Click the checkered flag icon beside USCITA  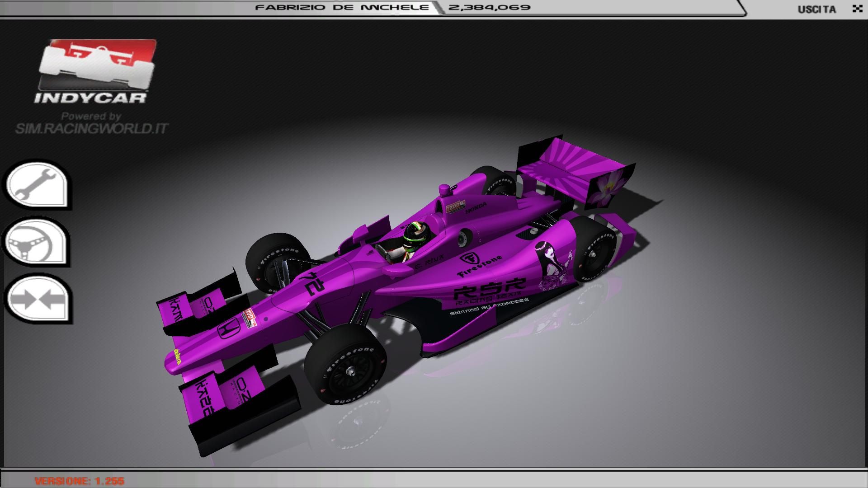(x=857, y=9)
